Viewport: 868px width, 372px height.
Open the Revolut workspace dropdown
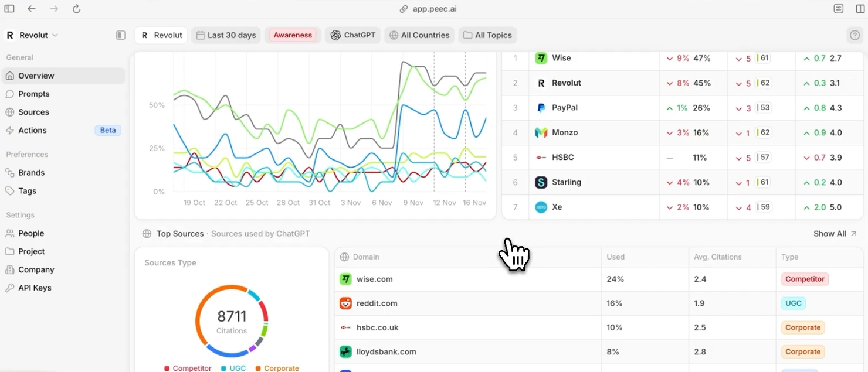[x=32, y=35]
